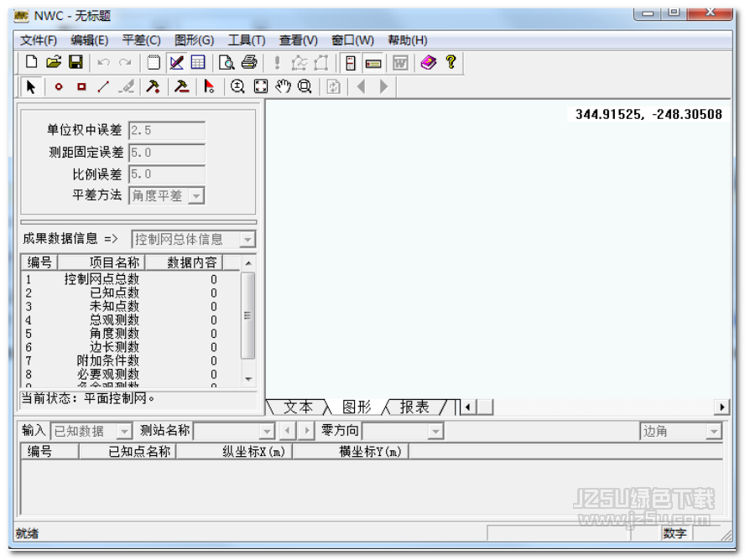This screenshot has width=745, height=560.
Task: Click the Print Preview icon
Action: tap(227, 62)
